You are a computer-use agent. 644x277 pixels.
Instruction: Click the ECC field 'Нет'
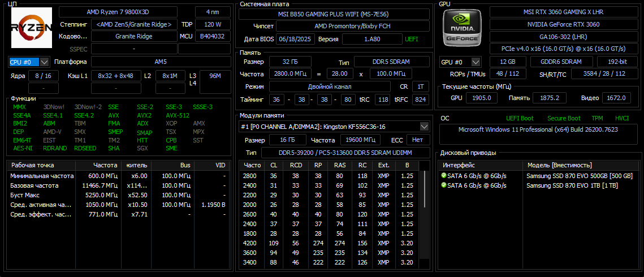tap(418, 140)
